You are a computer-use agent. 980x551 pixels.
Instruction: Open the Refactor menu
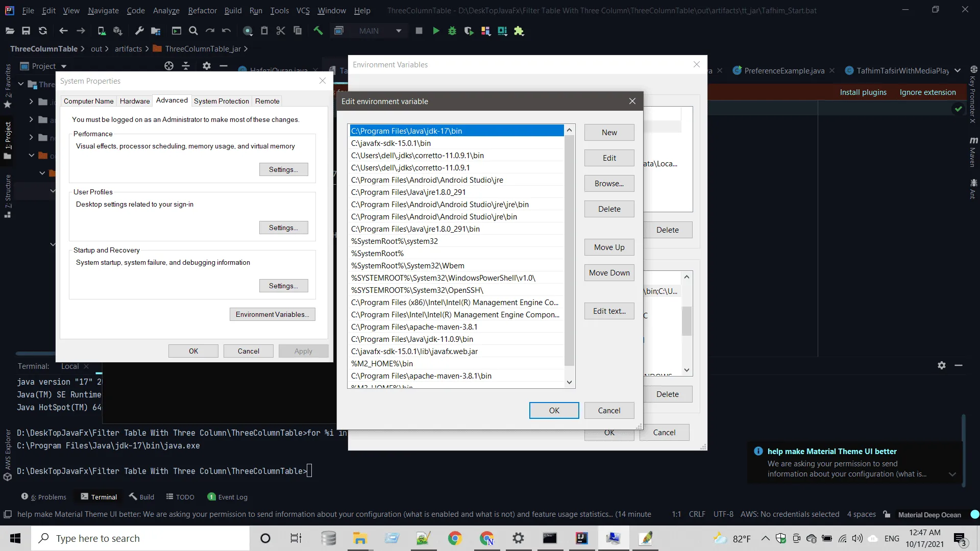tap(202, 10)
